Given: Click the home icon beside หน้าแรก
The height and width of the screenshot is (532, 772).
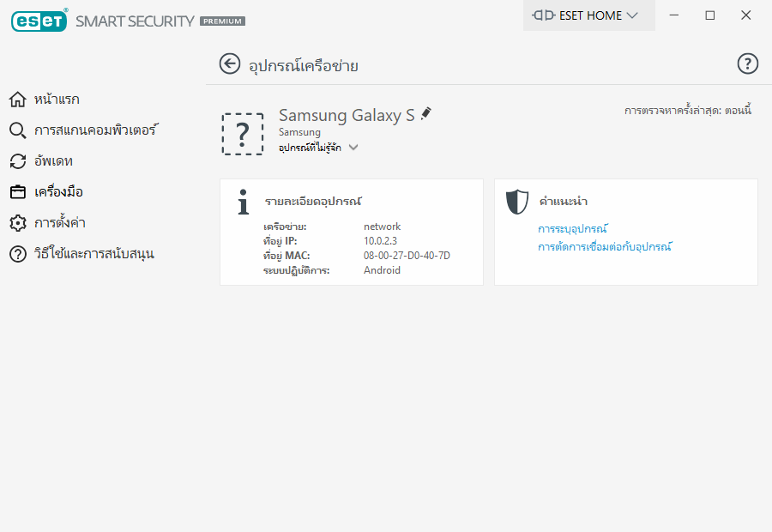Looking at the screenshot, I should [18, 99].
